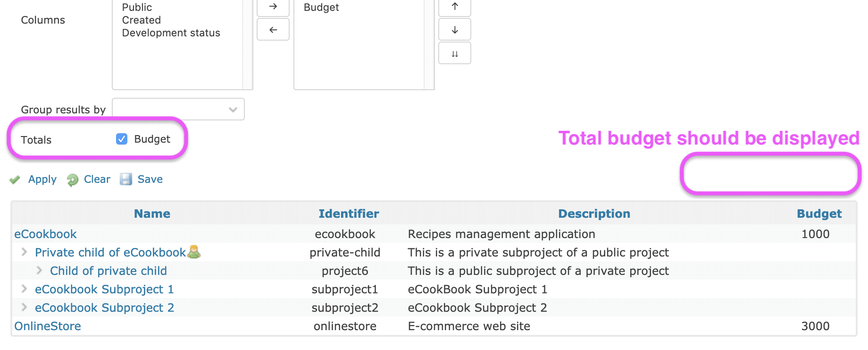Click the move right arrow button
The height and width of the screenshot is (350, 868).
273,7
